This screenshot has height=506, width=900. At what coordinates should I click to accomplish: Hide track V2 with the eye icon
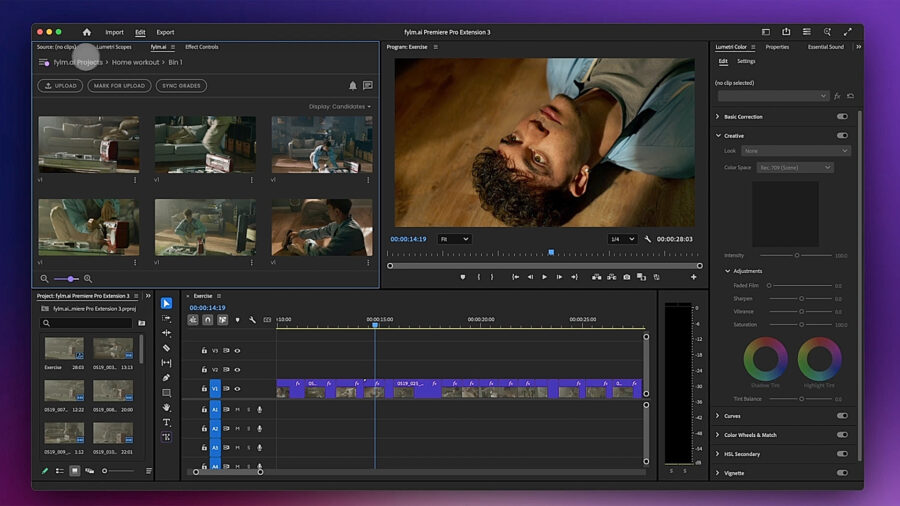(237, 370)
